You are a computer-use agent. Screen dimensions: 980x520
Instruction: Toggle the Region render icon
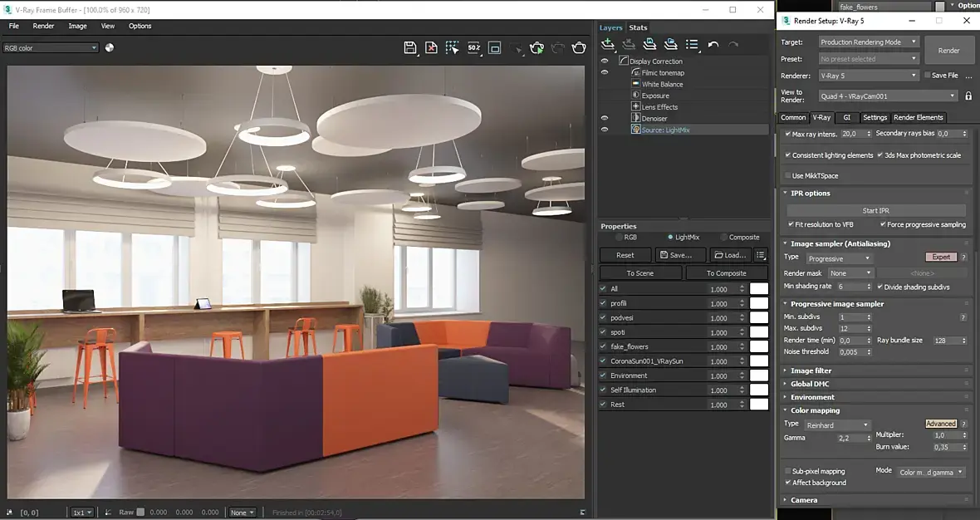(x=494, y=47)
